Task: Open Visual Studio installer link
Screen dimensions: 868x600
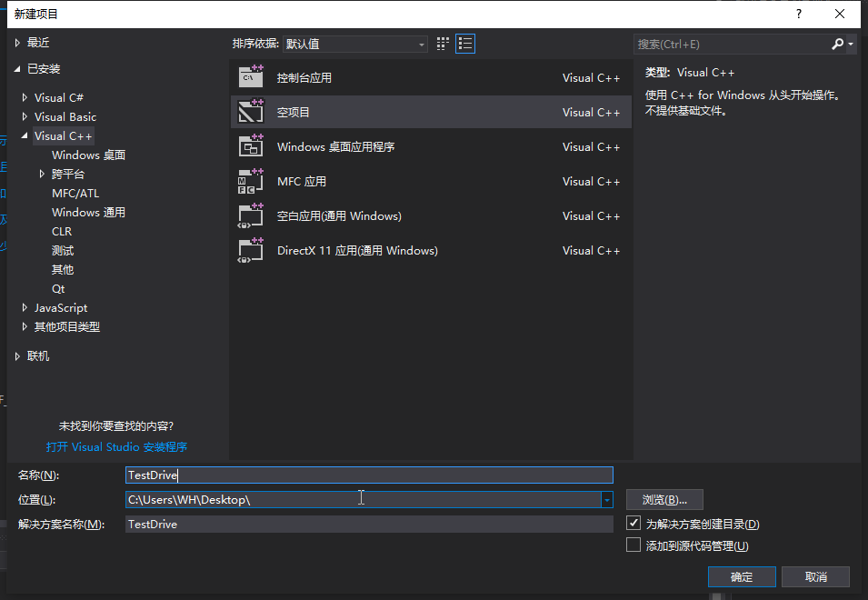Action: [116, 446]
